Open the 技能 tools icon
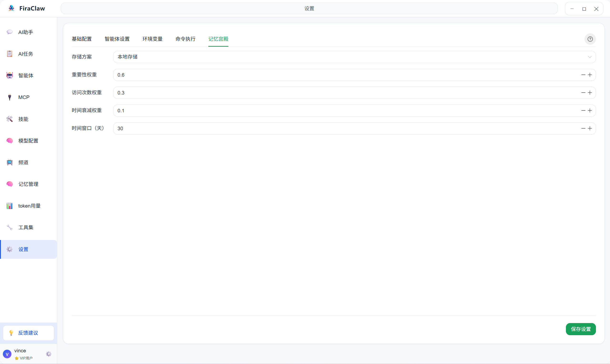 tap(10, 119)
